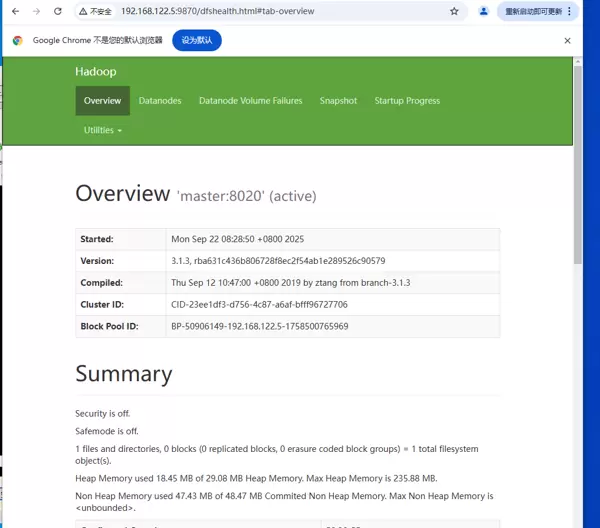Click the browser forward arrow
Screen dimensions: 600x528
click(x=36, y=11)
